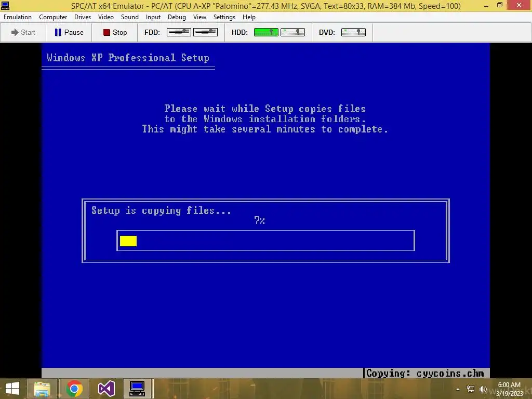
Task: Click the yellow setup progress bar
Action: (x=128, y=241)
